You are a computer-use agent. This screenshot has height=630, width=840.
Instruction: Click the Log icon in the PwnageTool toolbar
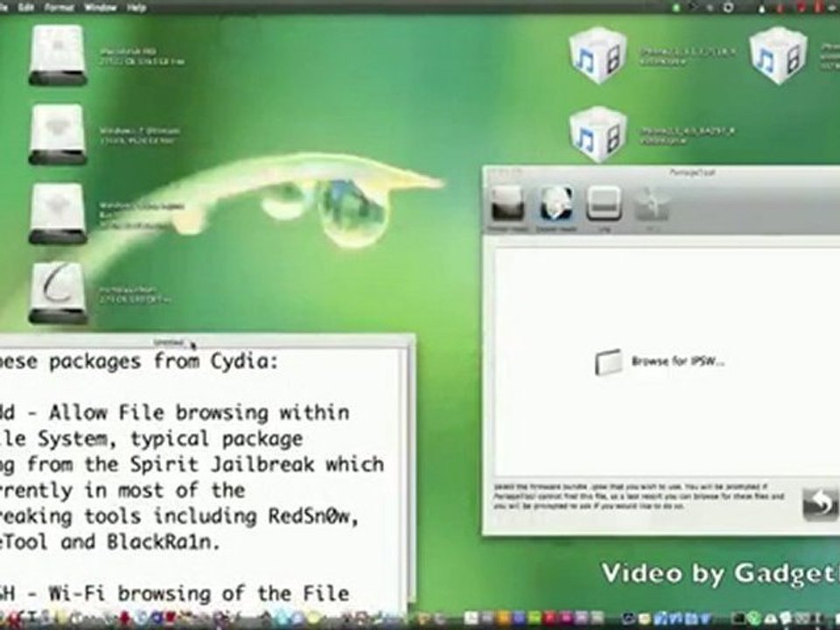click(x=604, y=206)
